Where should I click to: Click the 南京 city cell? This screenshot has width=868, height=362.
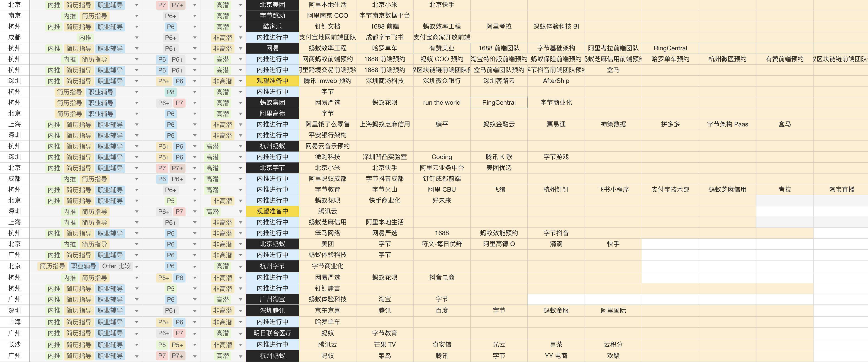[15, 15]
